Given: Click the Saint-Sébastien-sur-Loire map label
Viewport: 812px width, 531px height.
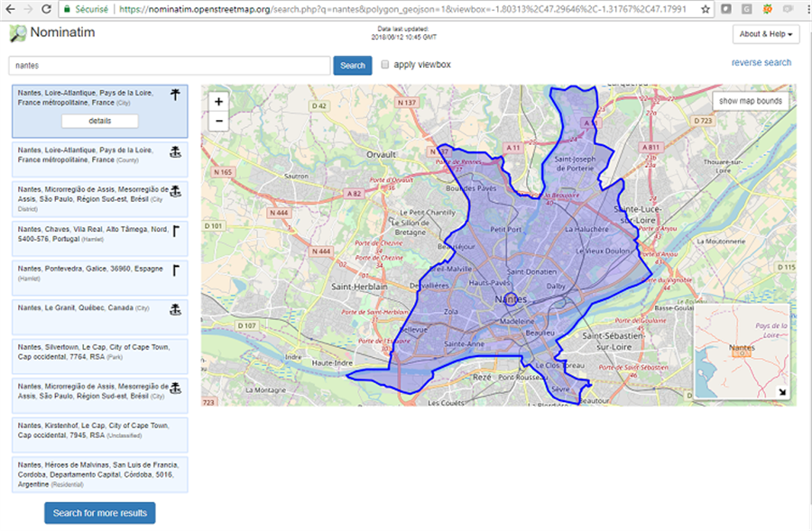Looking at the screenshot, I should pyautogui.click(x=614, y=341).
